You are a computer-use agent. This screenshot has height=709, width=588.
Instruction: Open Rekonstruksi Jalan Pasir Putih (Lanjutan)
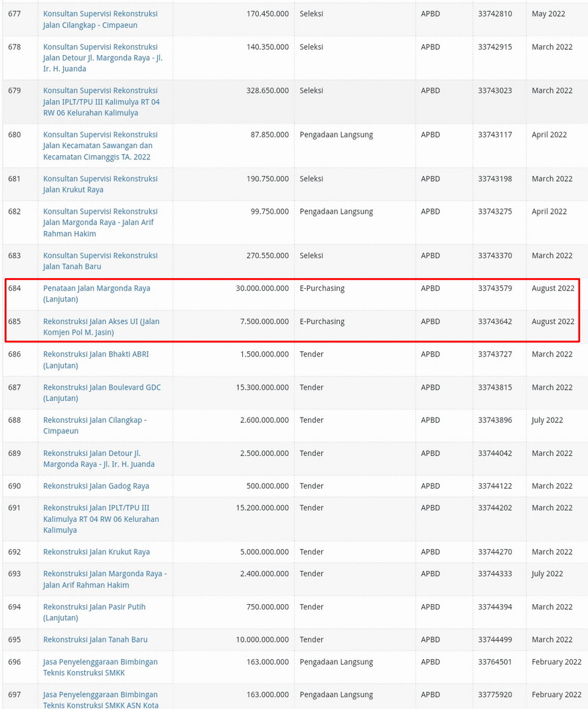(94, 607)
